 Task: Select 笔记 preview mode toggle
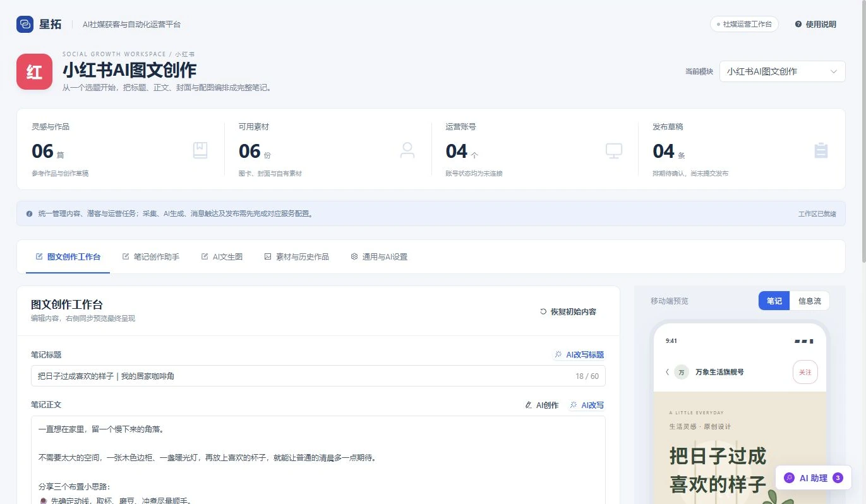pos(774,301)
